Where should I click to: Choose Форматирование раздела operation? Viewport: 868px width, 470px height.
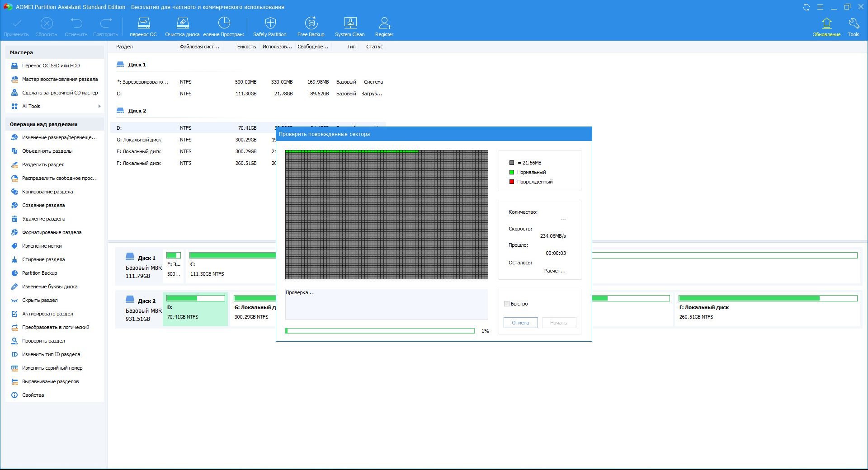[x=52, y=232]
